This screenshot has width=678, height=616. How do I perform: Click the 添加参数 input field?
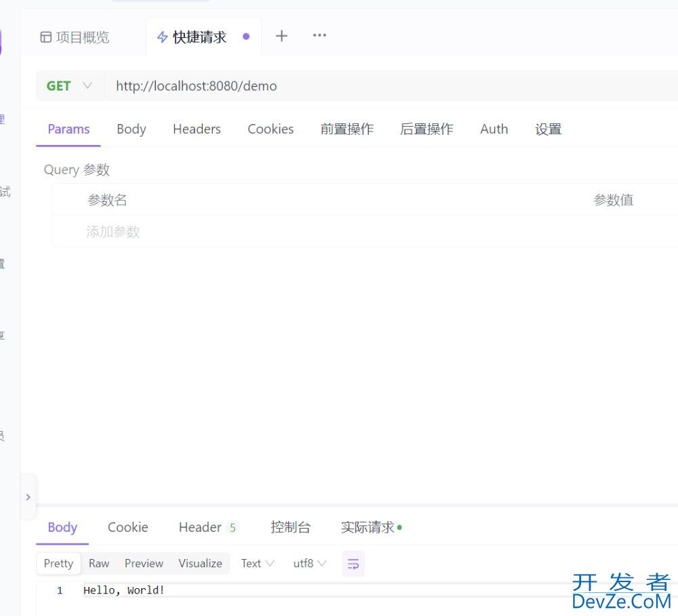113,232
